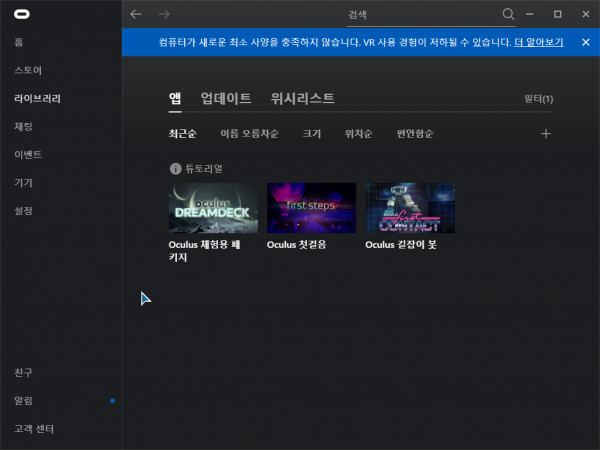Sort by 편안함순

[x=414, y=134]
